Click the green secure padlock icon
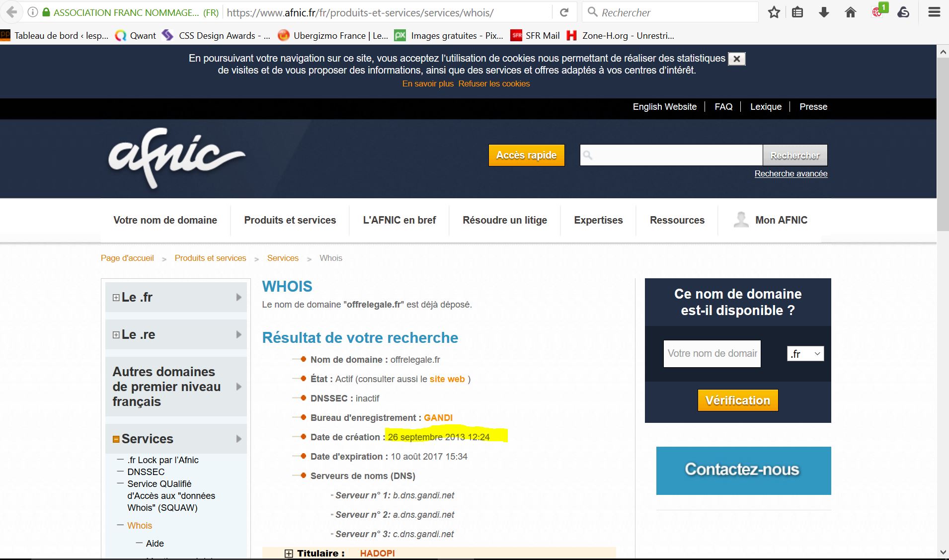Screen dimensions: 949x560 coord(46,12)
